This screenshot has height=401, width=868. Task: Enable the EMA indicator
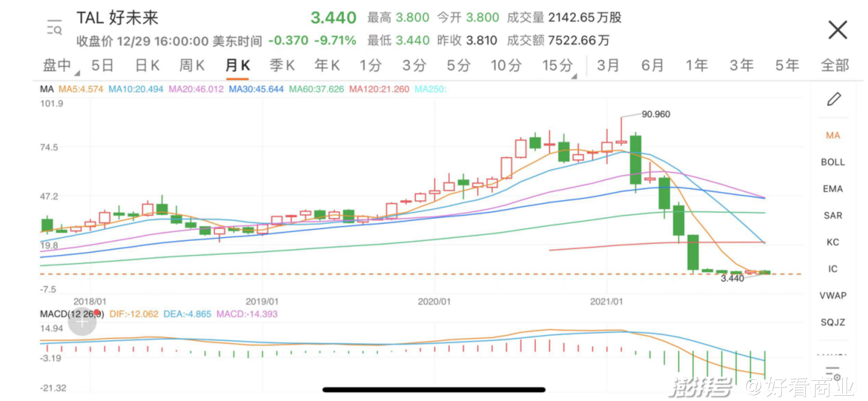[x=833, y=189]
